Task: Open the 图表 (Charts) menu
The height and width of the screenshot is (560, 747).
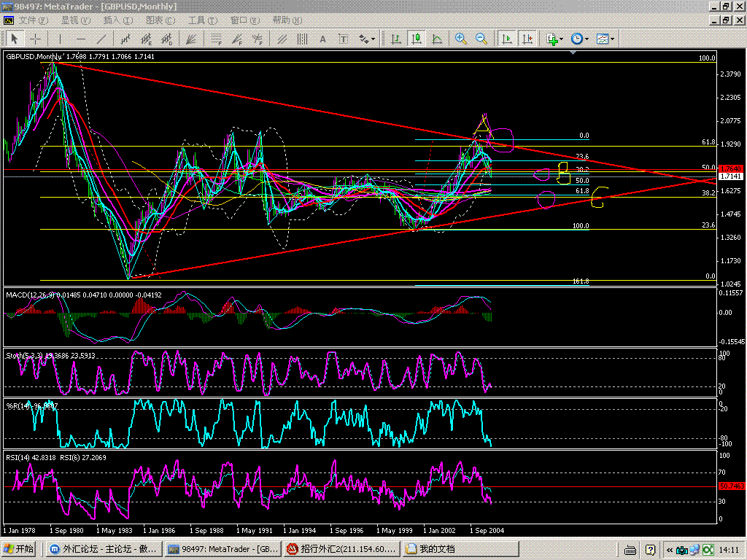Action: point(160,20)
